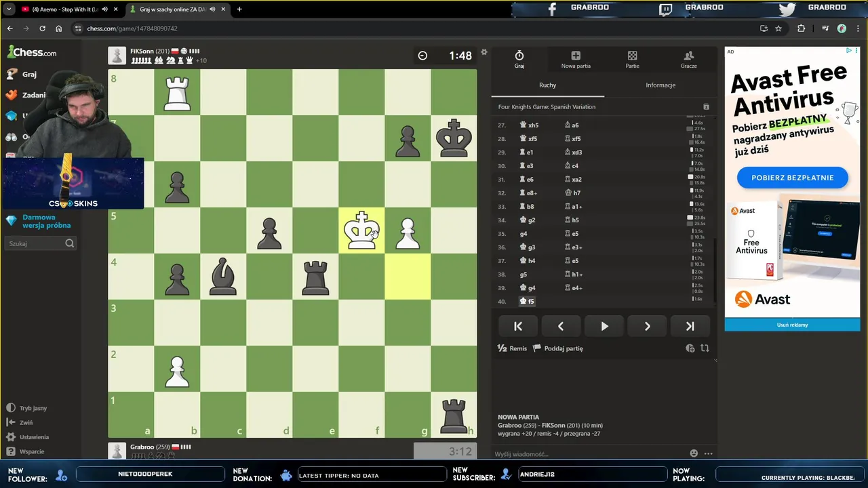Click the browser back arrow

click(x=9, y=28)
